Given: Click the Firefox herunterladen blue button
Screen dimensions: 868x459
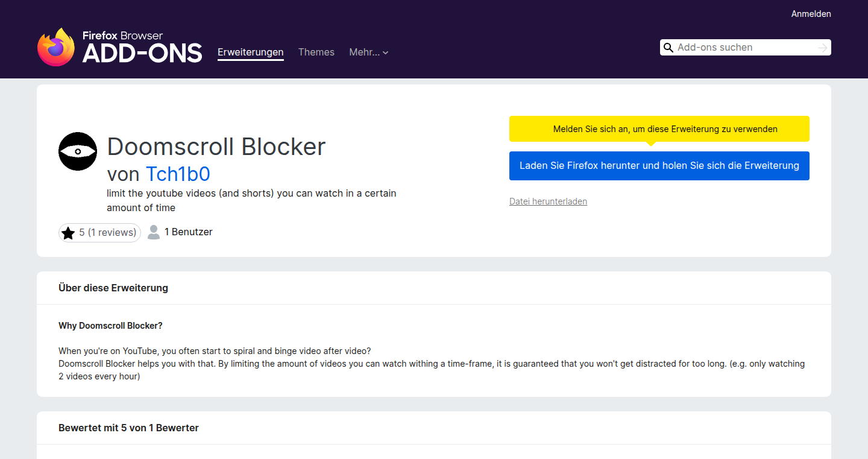Looking at the screenshot, I should pyautogui.click(x=659, y=166).
